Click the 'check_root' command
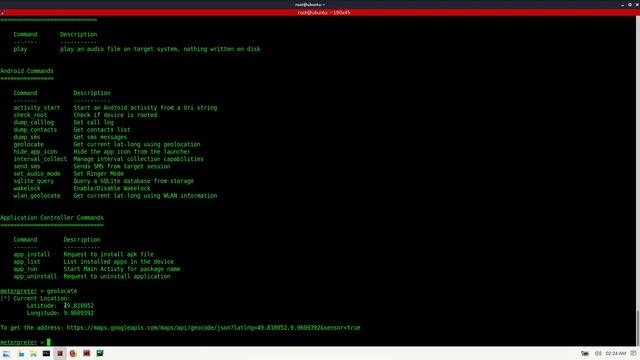The image size is (640, 360). [x=30, y=115]
